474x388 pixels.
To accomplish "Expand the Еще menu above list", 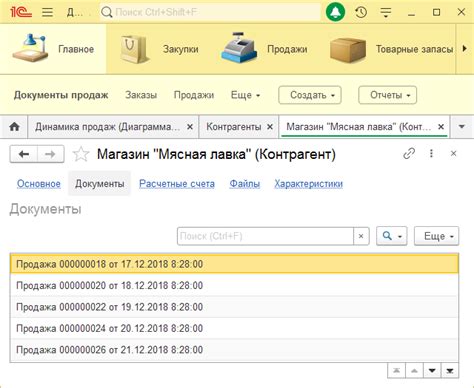I will point(436,236).
